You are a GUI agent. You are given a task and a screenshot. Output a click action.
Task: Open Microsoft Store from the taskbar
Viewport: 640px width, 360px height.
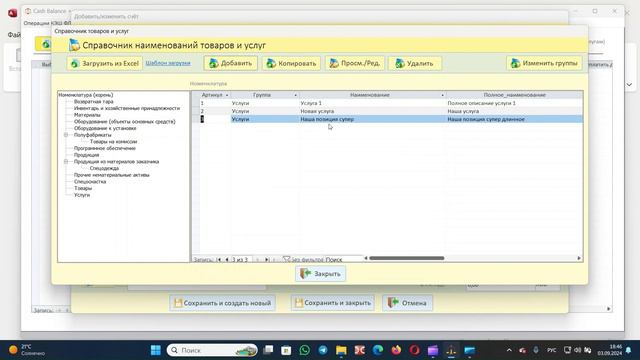point(286,350)
